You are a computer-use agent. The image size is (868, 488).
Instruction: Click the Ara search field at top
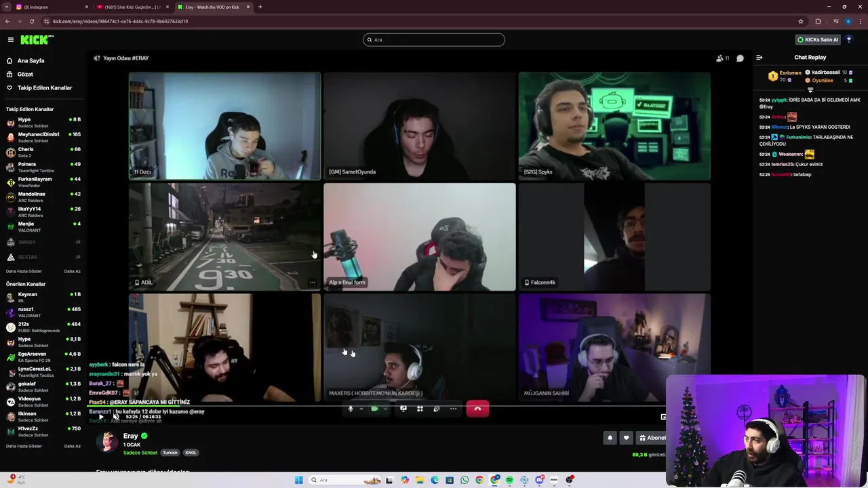click(434, 40)
